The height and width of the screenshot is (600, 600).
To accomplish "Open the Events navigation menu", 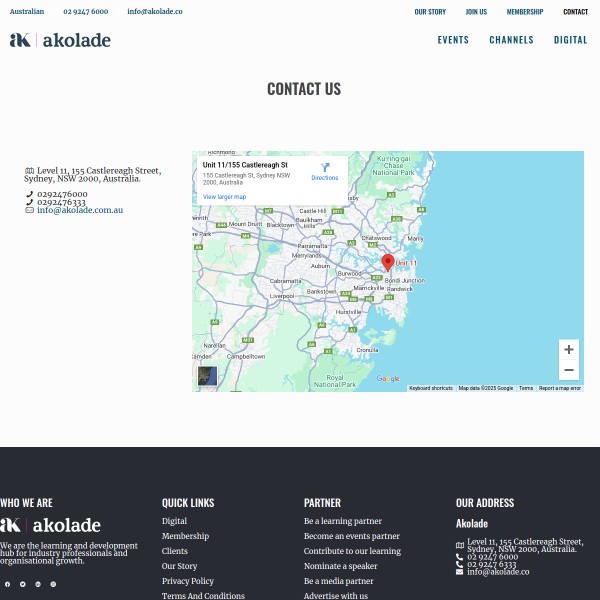I will [x=453, y=40].
